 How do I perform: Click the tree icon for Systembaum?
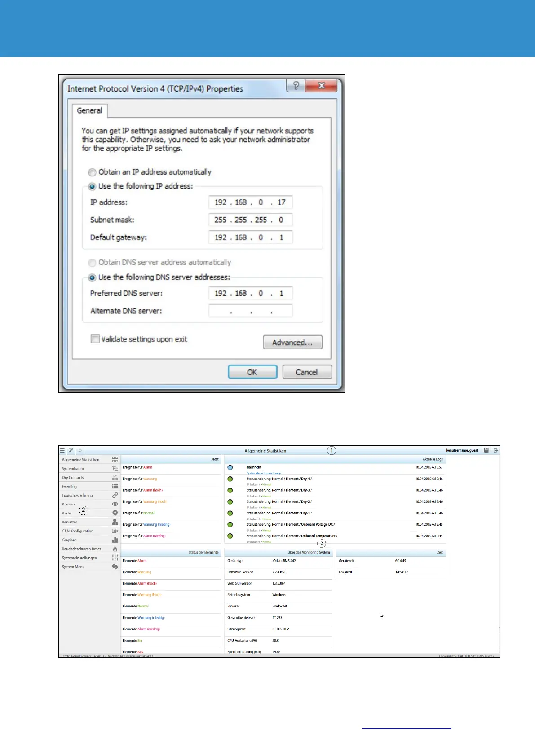pyautogui.click(x=115, y=469)
